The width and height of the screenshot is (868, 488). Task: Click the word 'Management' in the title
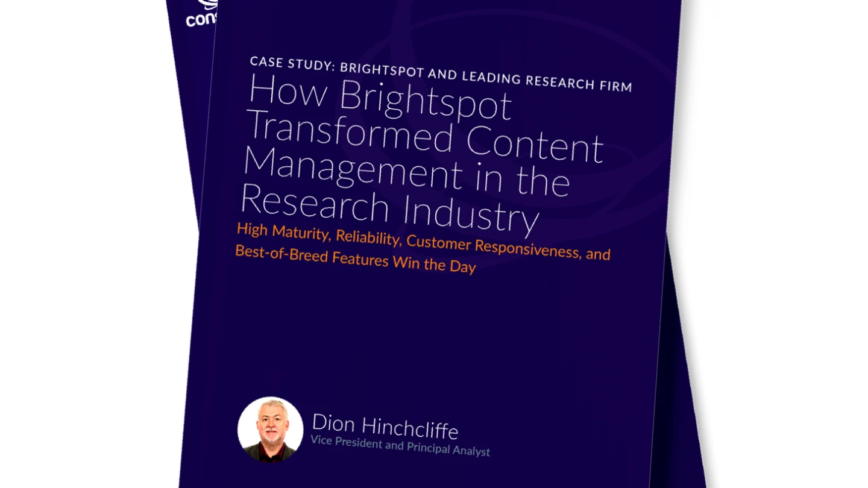pyautogui.click(x=353, y=168)
